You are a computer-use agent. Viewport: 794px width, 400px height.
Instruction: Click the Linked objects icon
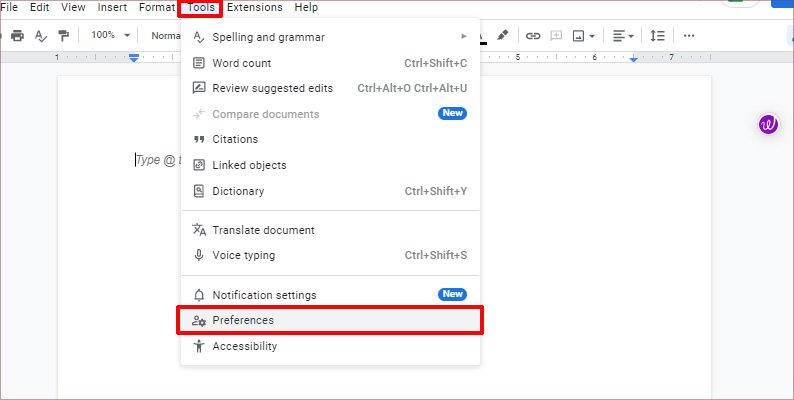[199, 165]
